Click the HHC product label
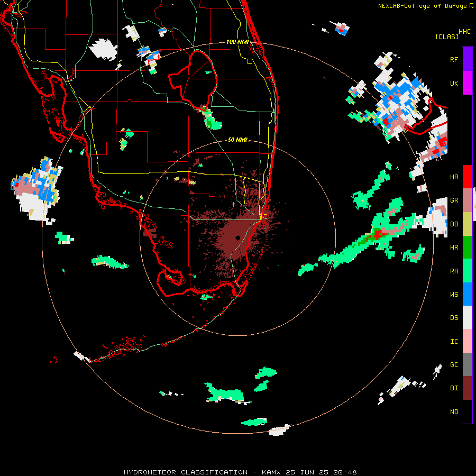Viewport: 476px width, 476px height. click(x=464, y=32)
